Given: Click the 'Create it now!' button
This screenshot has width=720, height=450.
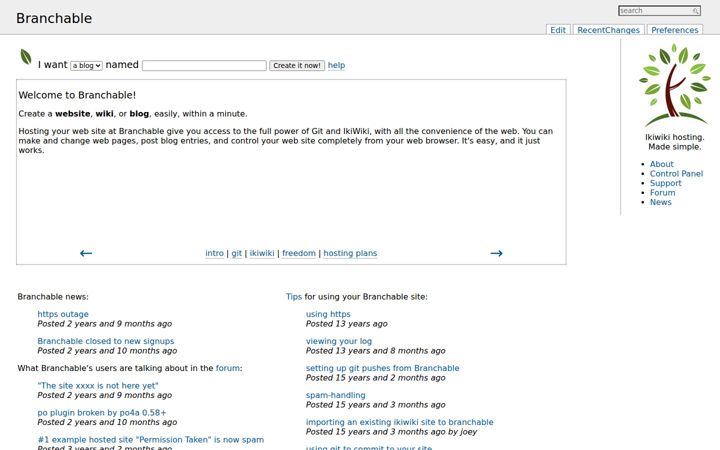Looking at the screenshot, I should click(297, 66).
